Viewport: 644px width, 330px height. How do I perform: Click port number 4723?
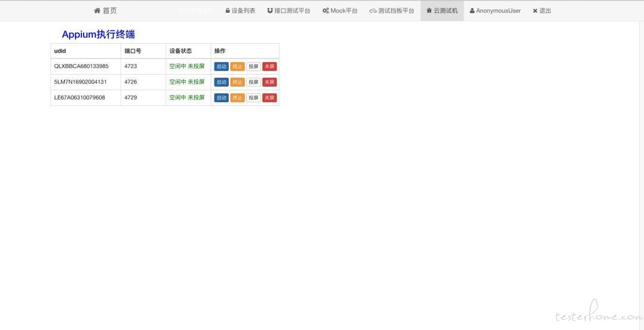tap(131, 66)
